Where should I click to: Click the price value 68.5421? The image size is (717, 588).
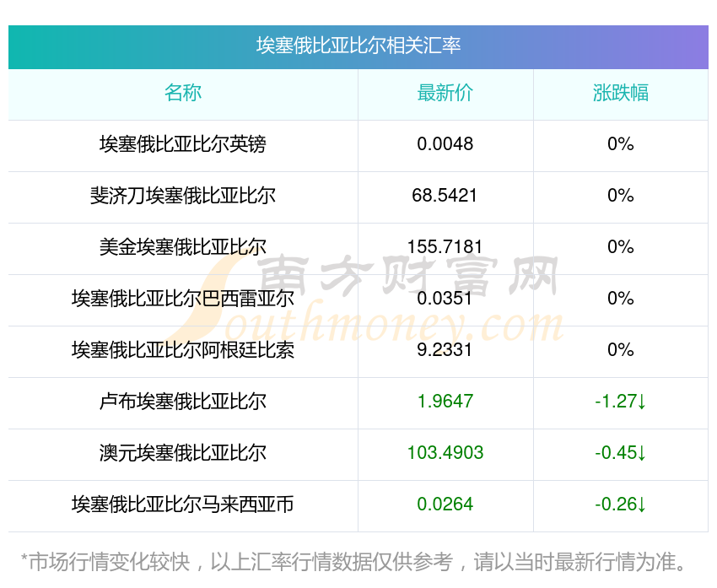[x=445, y=196]
